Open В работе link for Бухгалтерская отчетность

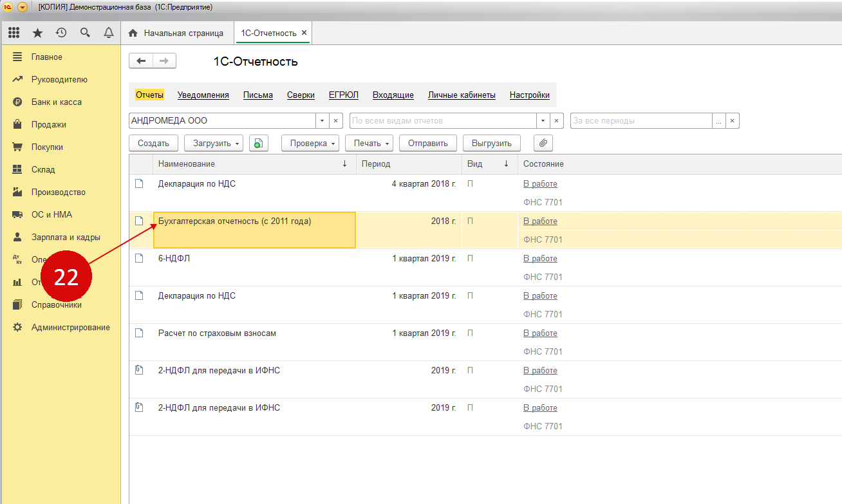540,221
